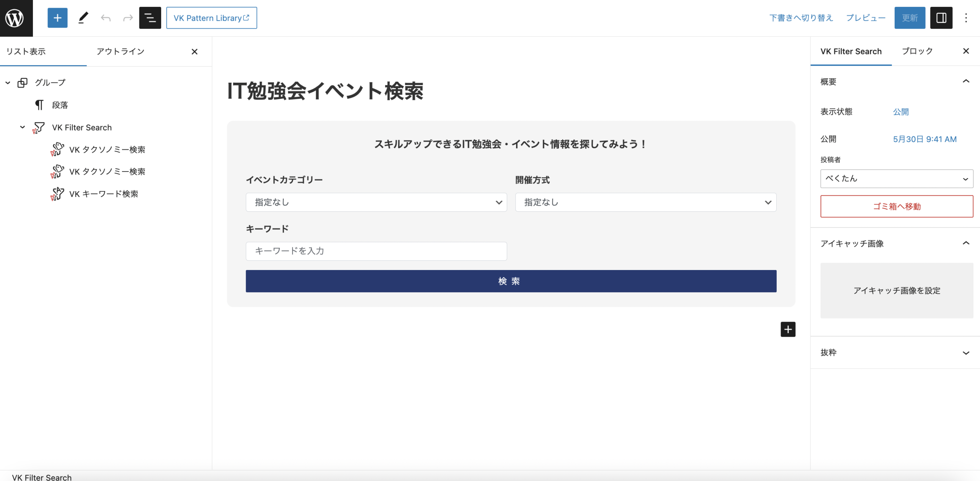Click the 更新 update button
The image size is (980, 481).
point(910,18)
